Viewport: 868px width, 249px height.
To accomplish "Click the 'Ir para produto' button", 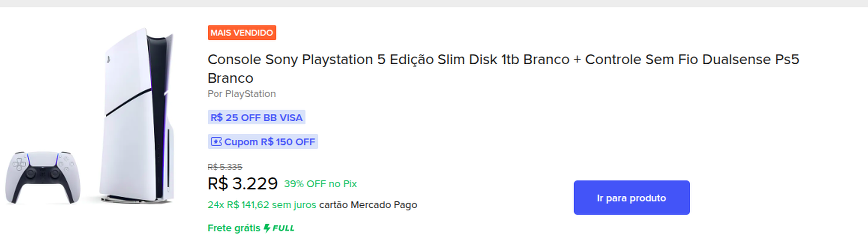I will [632, 198].
